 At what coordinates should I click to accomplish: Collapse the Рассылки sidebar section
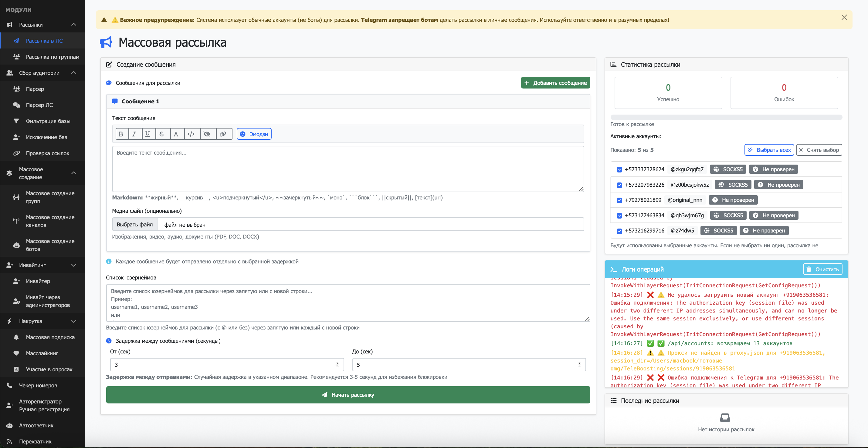[73, 25]
